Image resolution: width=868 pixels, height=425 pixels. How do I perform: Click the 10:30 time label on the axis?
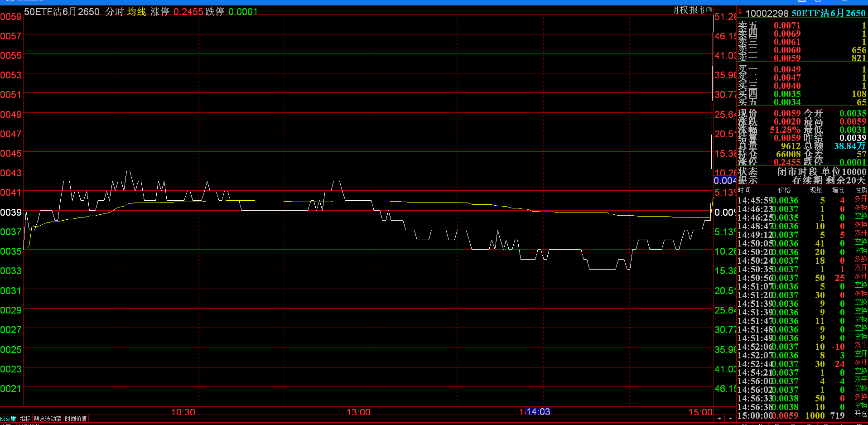pyautogui.click(x=183, y=412)
